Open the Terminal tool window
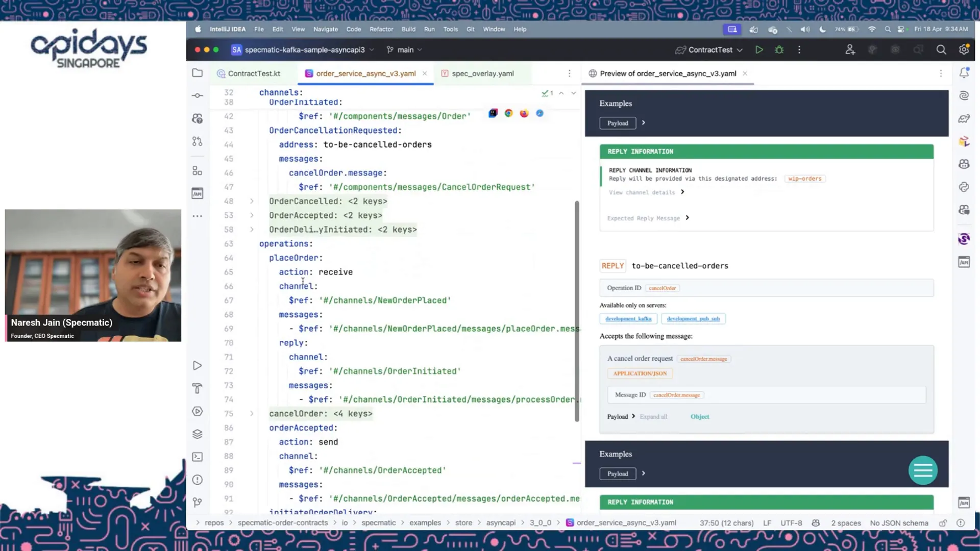The height and width of the screenshot is (551, 980). click(x=197, y=457)
